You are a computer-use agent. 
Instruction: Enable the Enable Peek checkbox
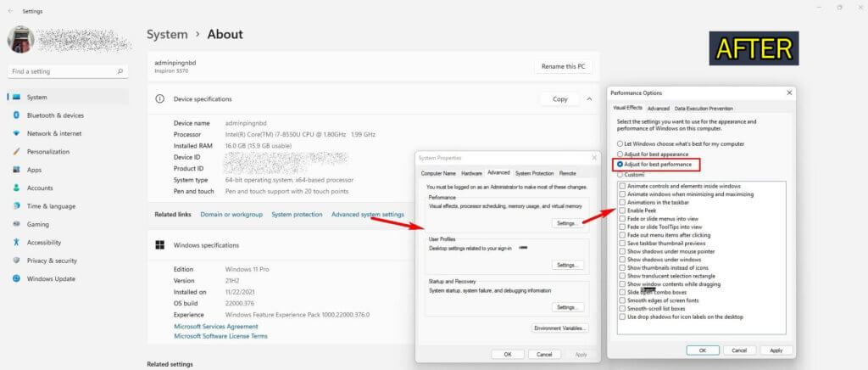[x=623, y=210]
